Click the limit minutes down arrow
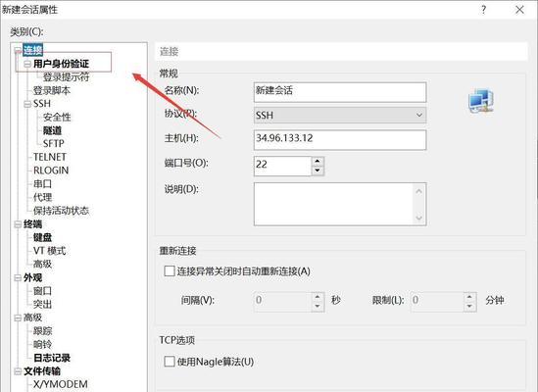 (469, 306)
